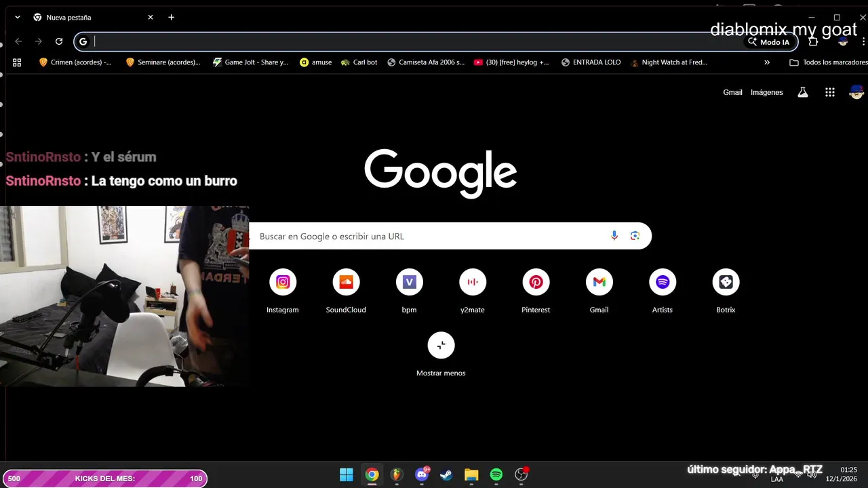Open the Spotify Artists shortcut

(663, 291)
